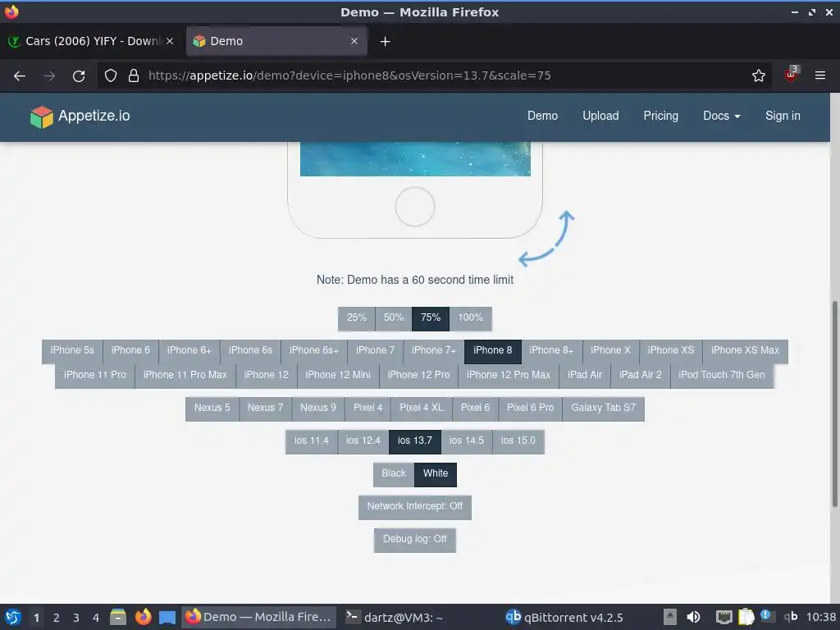Open the Upload nav link
The width and height of the screenshot is (840, 630).
click(x=600, y=116)
